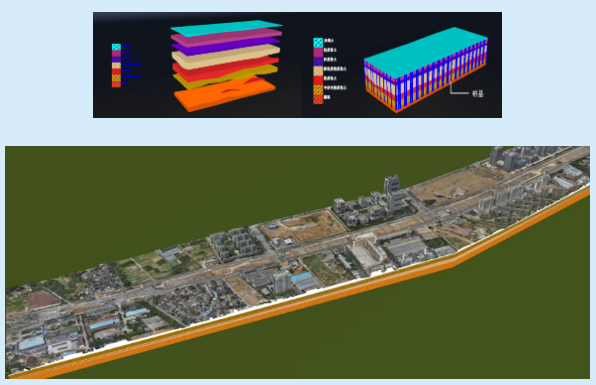Click the tan swatch in the left legend
The width and height of the screenshot is (596, 385).
pyautogui.click(x=116, y=65)
